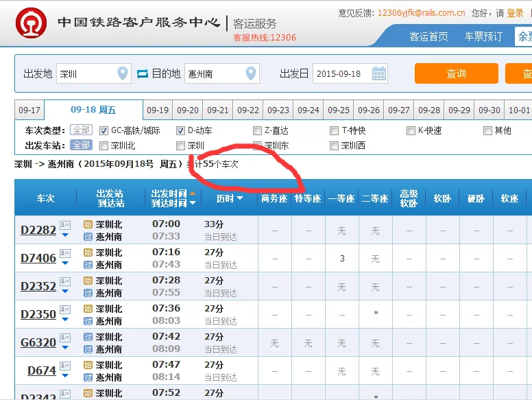Open the D2350 train number link

pos(38,314)
